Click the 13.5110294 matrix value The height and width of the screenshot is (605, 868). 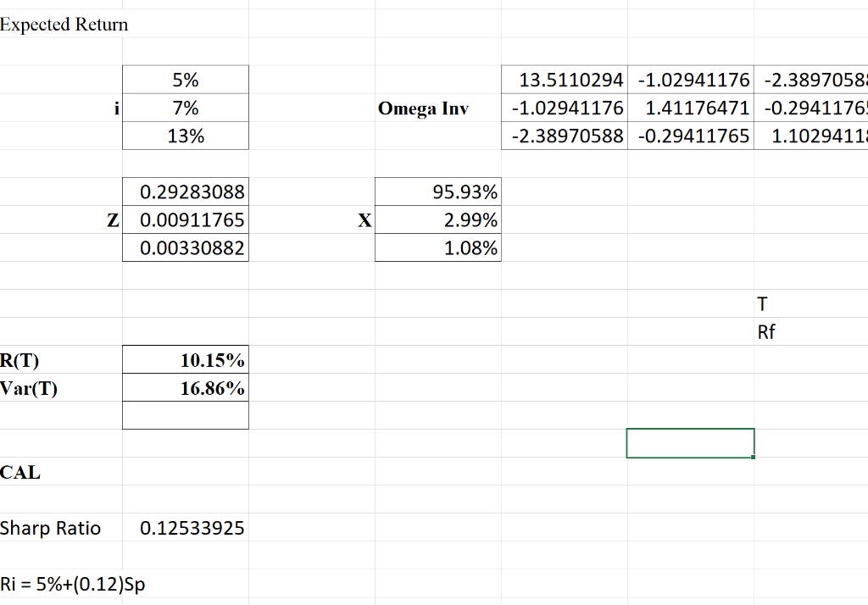(x=564, y=79)
